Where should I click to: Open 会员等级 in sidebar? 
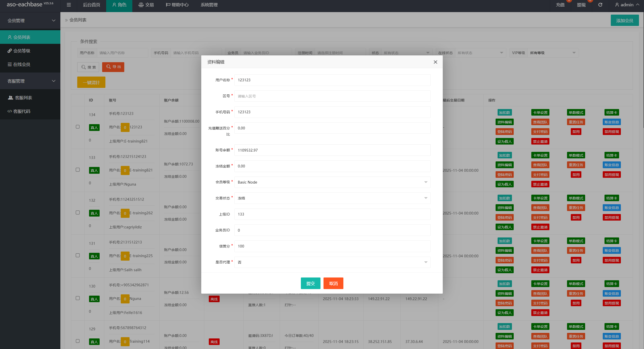tap(30, 51)
